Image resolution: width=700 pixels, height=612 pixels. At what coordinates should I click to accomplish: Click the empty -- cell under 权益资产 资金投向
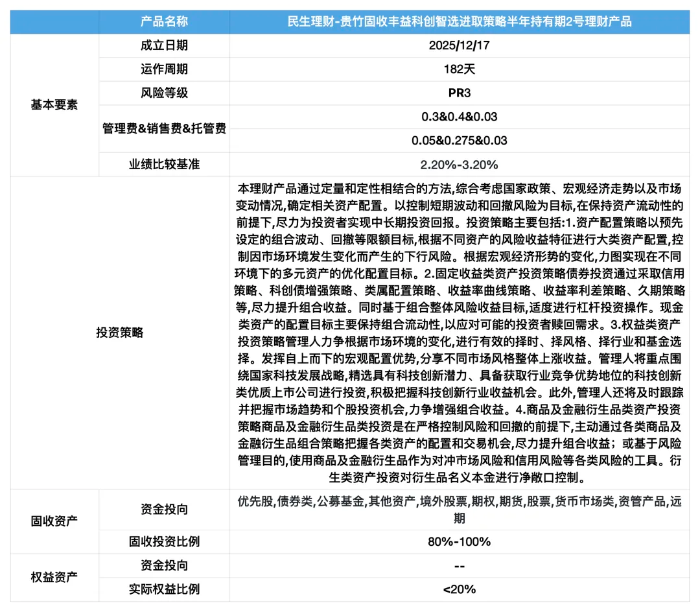tap(461, 565)
